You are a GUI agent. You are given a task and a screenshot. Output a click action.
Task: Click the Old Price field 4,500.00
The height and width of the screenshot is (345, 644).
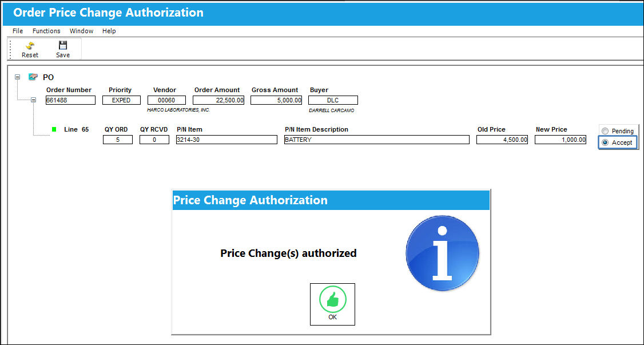click(x=502, y=140)
